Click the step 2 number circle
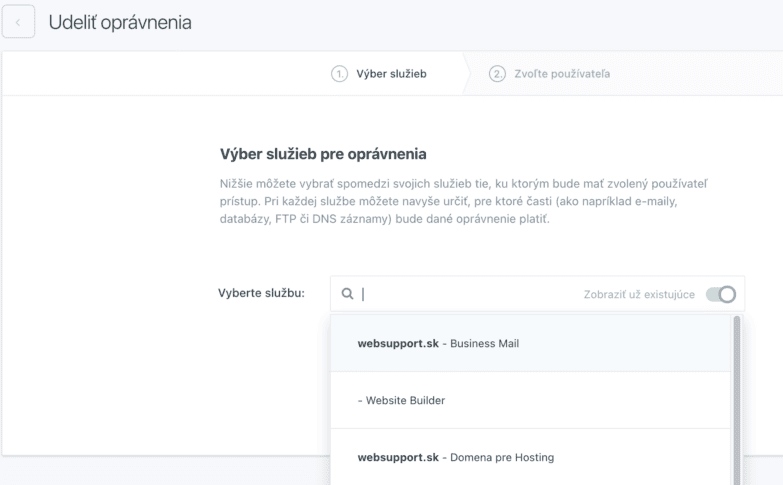 point(496,74)
